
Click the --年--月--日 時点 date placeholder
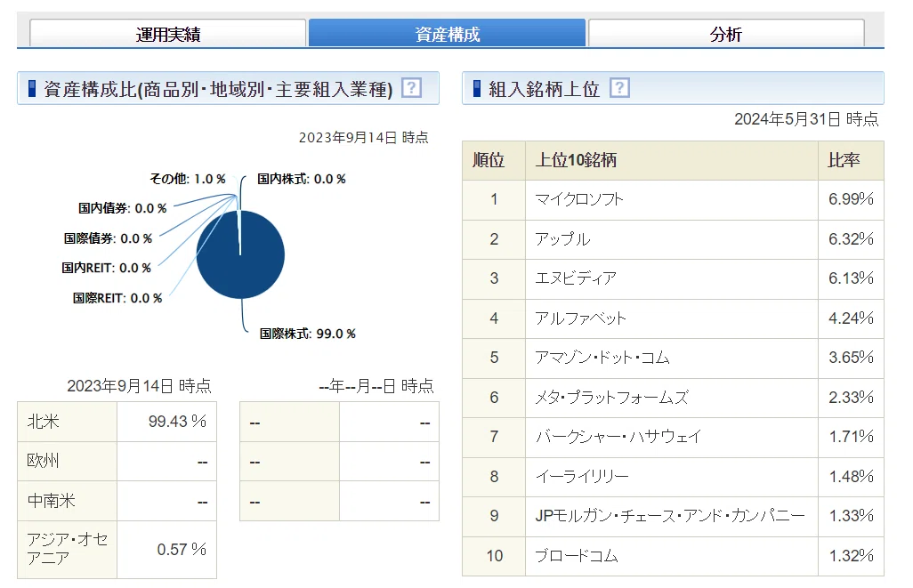[376, 386]
